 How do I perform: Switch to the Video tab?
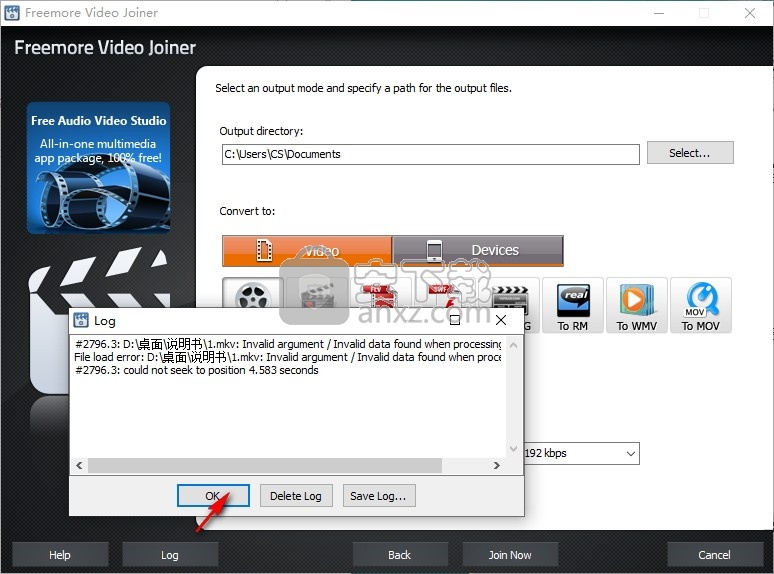[307, 251]
